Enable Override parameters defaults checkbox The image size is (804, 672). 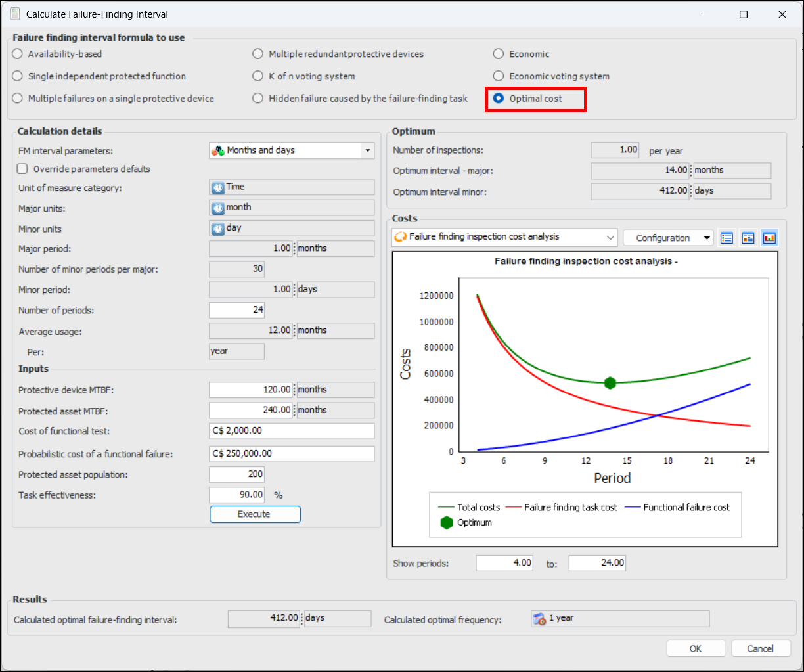click(x=23, y=169)
